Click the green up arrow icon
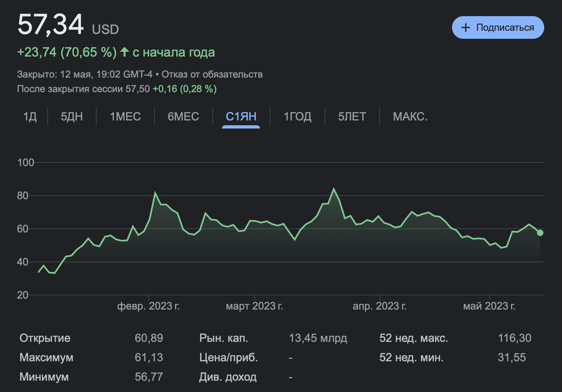The image size is (562, 392). pyautogui.click(x=125, y=52)
